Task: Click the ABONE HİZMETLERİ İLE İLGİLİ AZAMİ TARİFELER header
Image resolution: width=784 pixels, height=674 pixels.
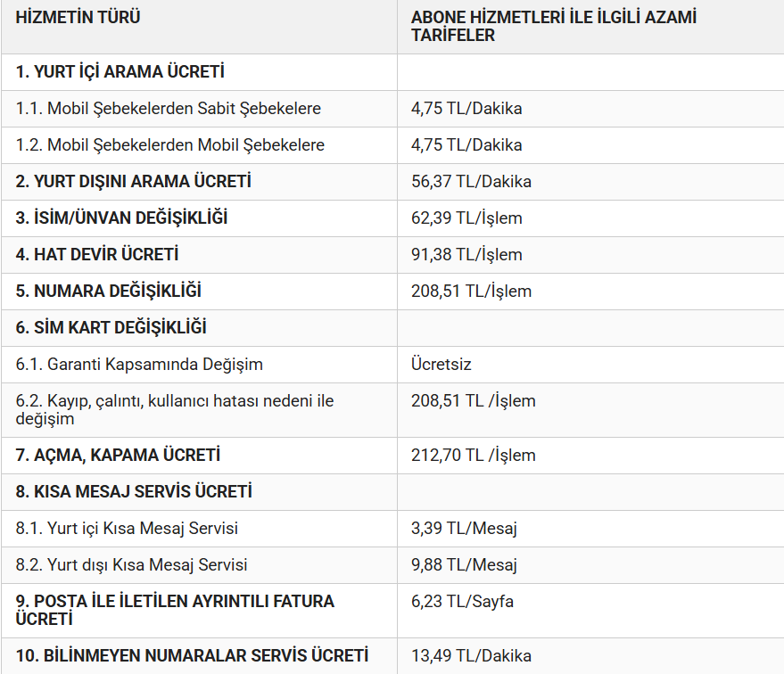Action: pos(554,27)
